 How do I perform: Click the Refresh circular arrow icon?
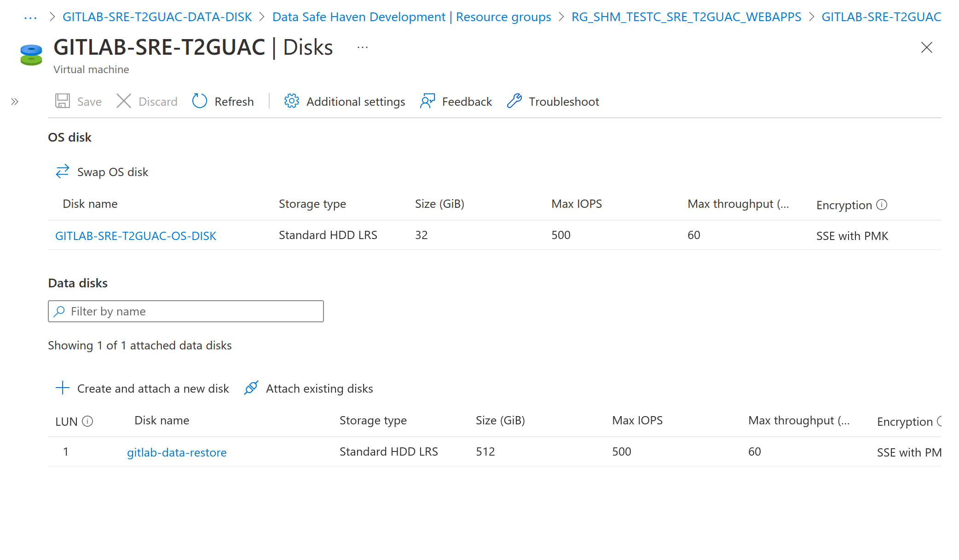[200, 101]
